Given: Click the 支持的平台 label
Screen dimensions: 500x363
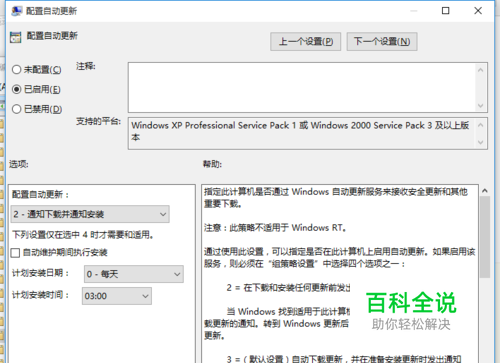Looking at the screenshot, I should (x=98, y=121).
